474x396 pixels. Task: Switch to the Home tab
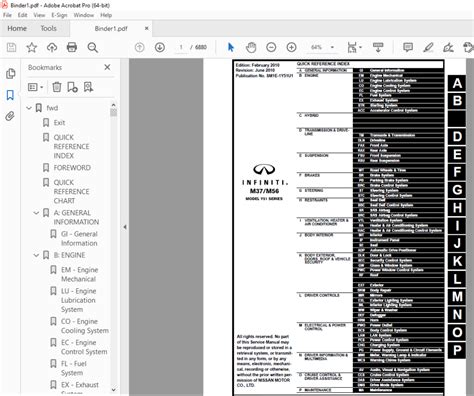[x=17, y=28]
